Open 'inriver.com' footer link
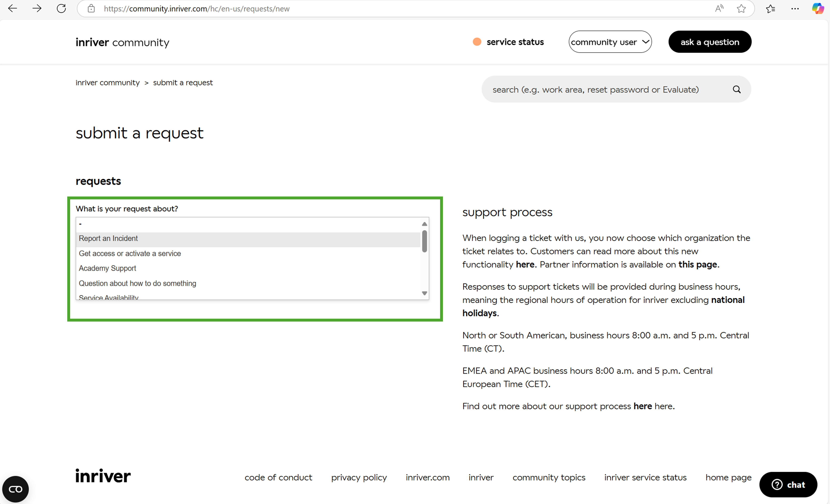 (x=428, y=477)
